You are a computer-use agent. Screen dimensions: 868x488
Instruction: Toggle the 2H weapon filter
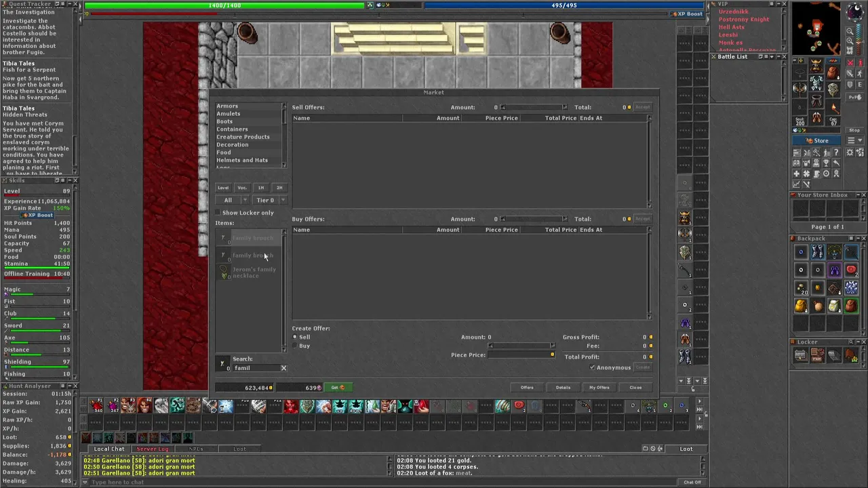point(279,188)
